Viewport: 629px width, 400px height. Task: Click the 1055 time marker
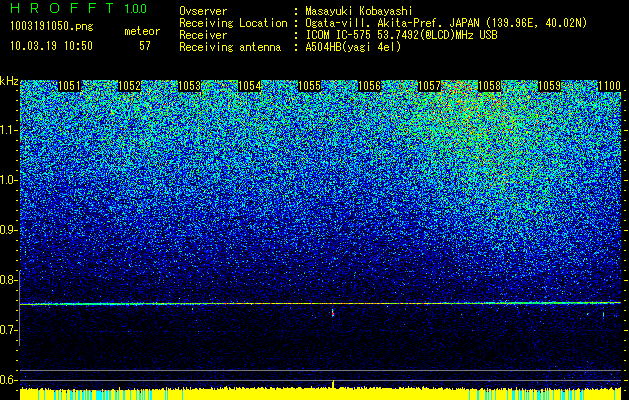pyautogui.click(x=310, y=86)
